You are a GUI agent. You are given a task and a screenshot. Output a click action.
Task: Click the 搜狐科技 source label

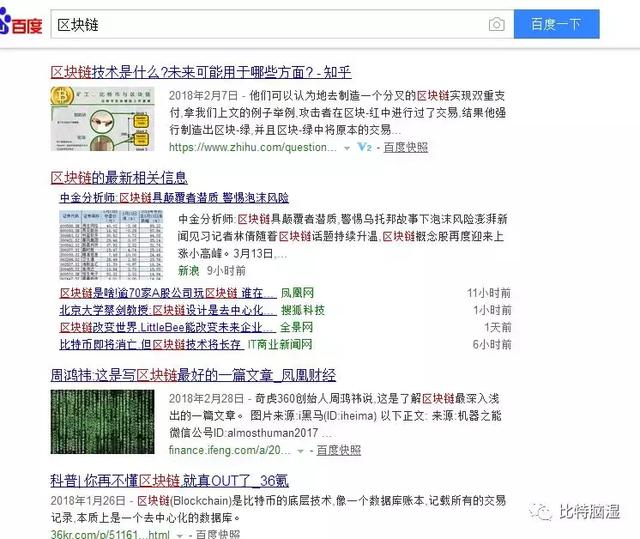tap(302, 310)
